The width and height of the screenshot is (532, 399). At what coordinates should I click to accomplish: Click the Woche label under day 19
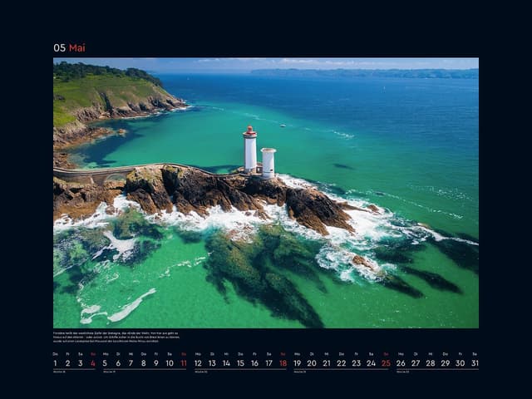coord(300,372)
